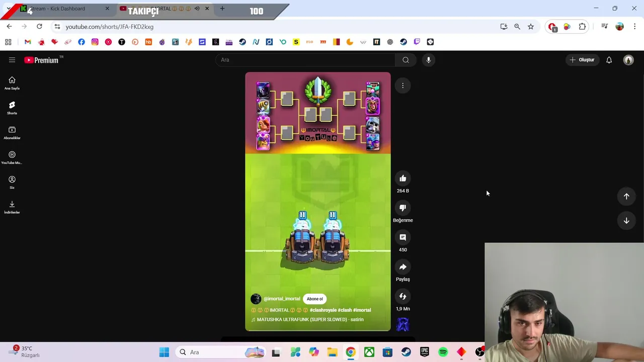Screen dimensions: 644x362
Task: Click the browser back arrow
Action: (x=9, y=27)
